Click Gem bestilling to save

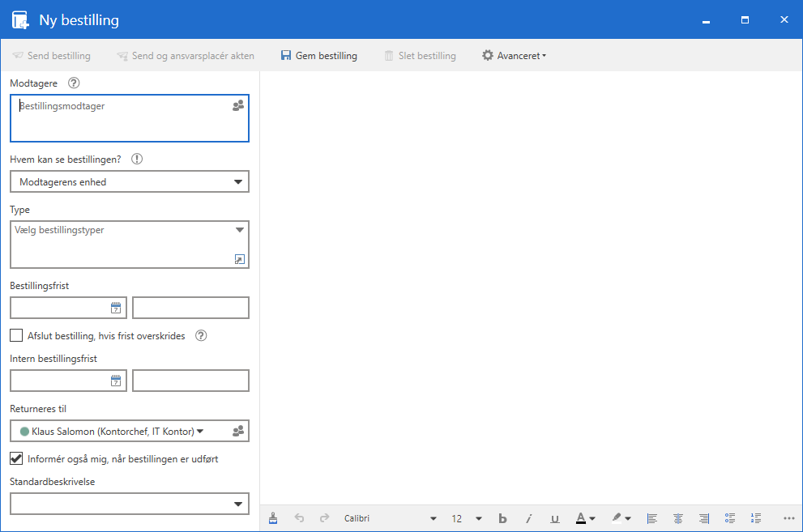point(318,56)
